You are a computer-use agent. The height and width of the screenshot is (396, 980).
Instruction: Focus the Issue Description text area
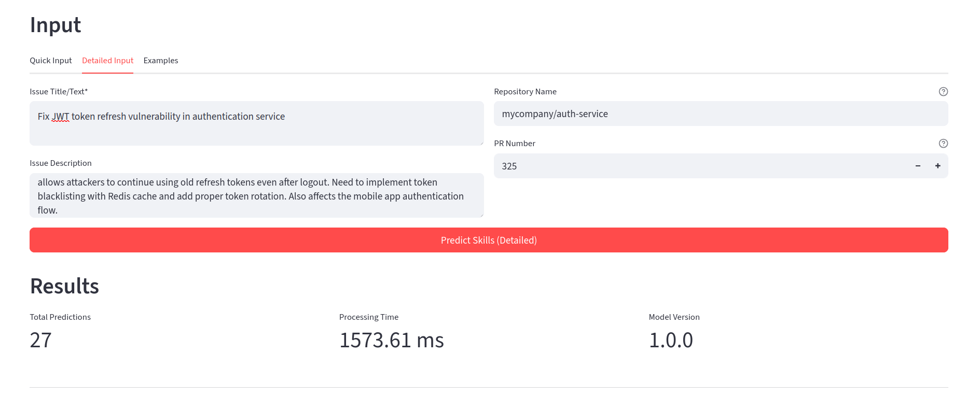256,195
